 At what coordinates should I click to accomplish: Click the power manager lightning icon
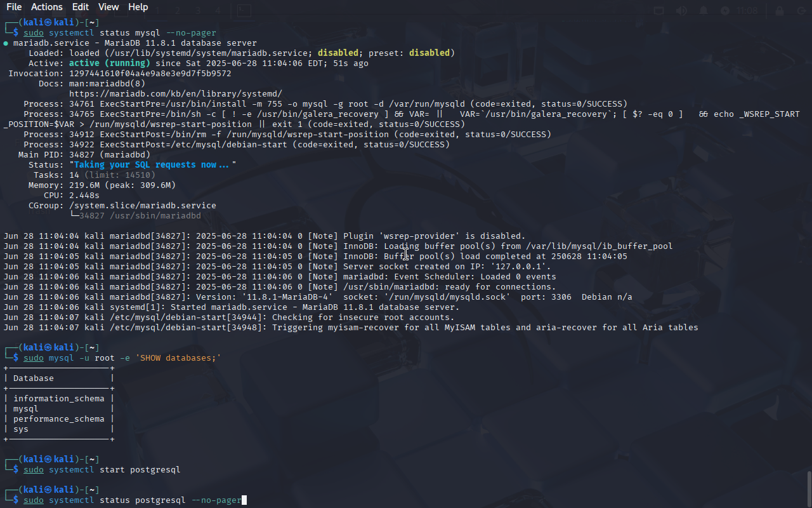pyautogui.click(x=724, y=11)
